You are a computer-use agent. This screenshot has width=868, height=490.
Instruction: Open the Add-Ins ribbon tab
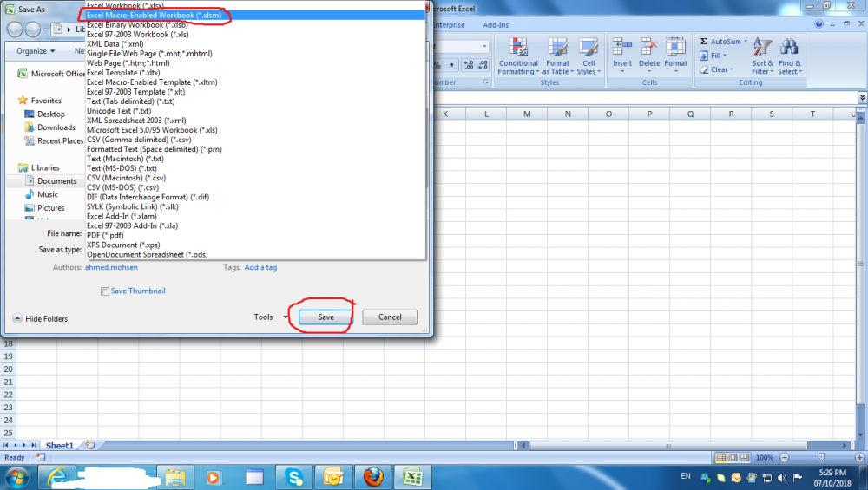[496, 25]
